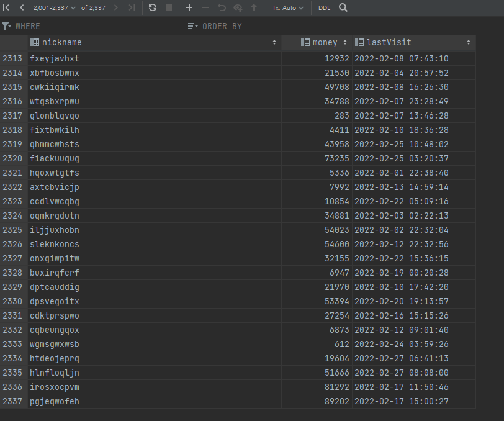Viewport: 504px width, 421px height.
Task: Go to the first page of rows
Action: pyautogui.click(x=6, y=7)
